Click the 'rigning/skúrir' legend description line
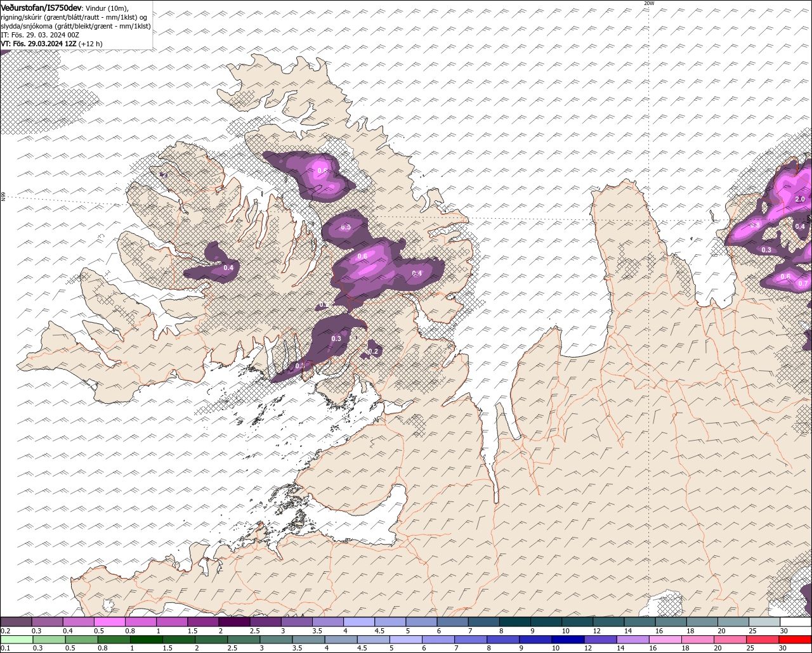 click(74, 16)
